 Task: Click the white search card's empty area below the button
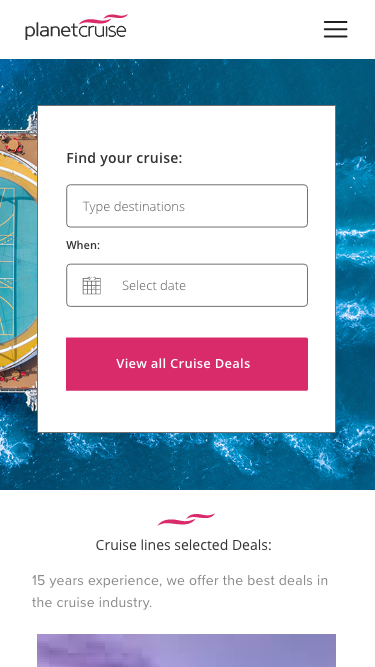point(186,411)
